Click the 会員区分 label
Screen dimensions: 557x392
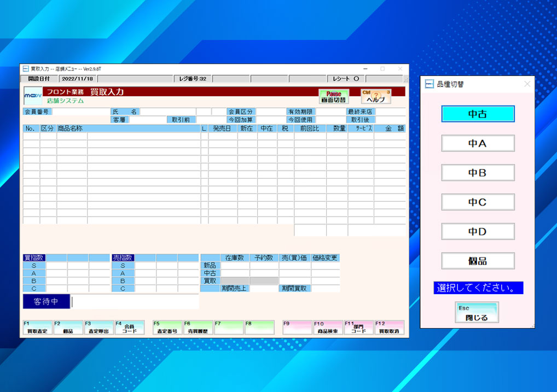click(241, 112)
